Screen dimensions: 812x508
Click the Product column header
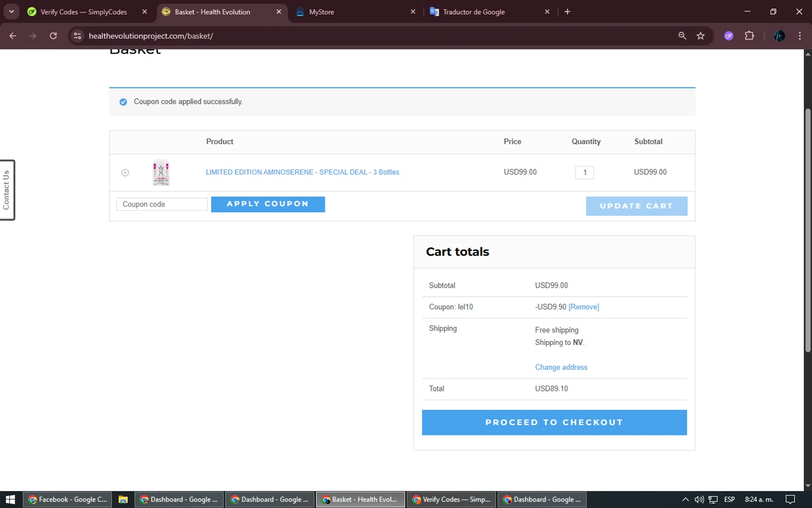(220, 141)
